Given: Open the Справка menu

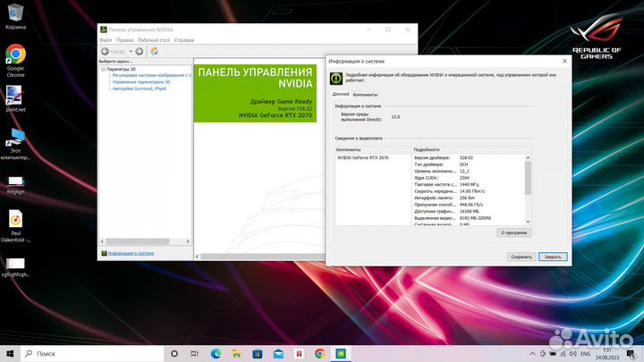Looking at the screenshot, I should click(184, 40).
